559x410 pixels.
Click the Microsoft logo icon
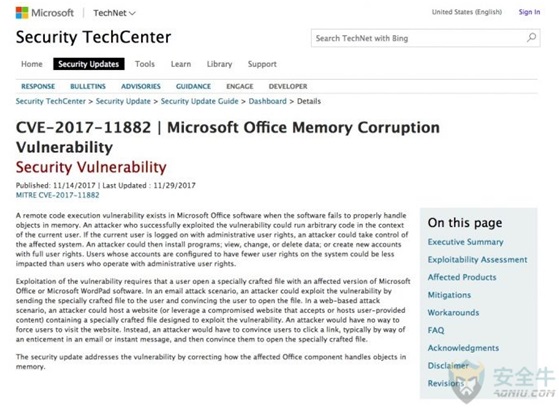pos(22,13)
